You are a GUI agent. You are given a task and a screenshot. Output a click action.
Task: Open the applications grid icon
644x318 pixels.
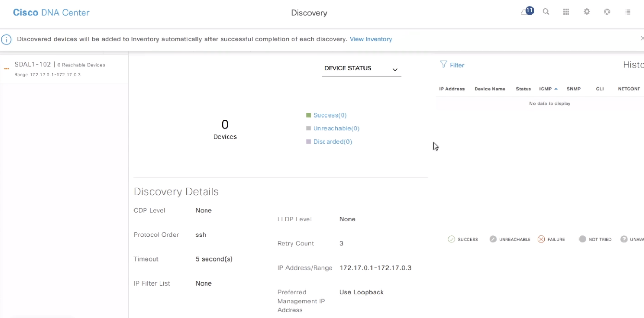pos(566,12)
